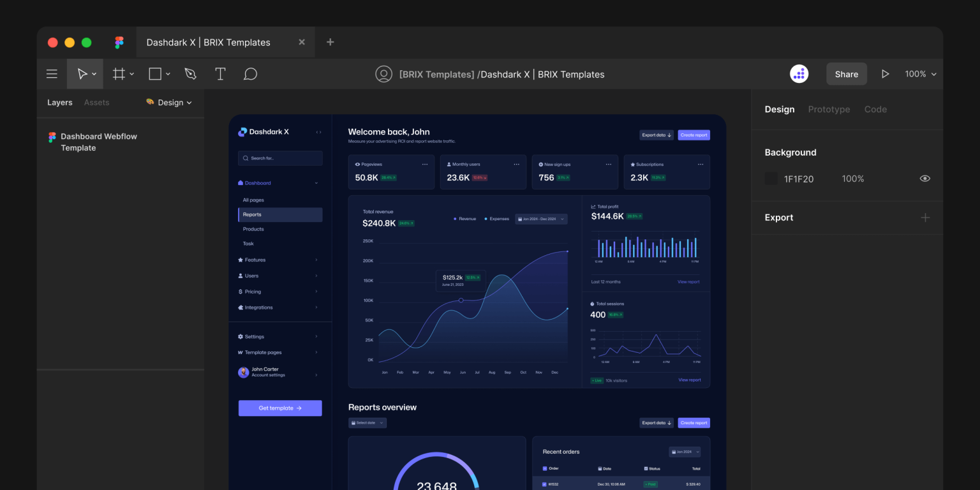Screen dimensions: 980x490
Task: Add an export setting with the plus
Action: 925,218
